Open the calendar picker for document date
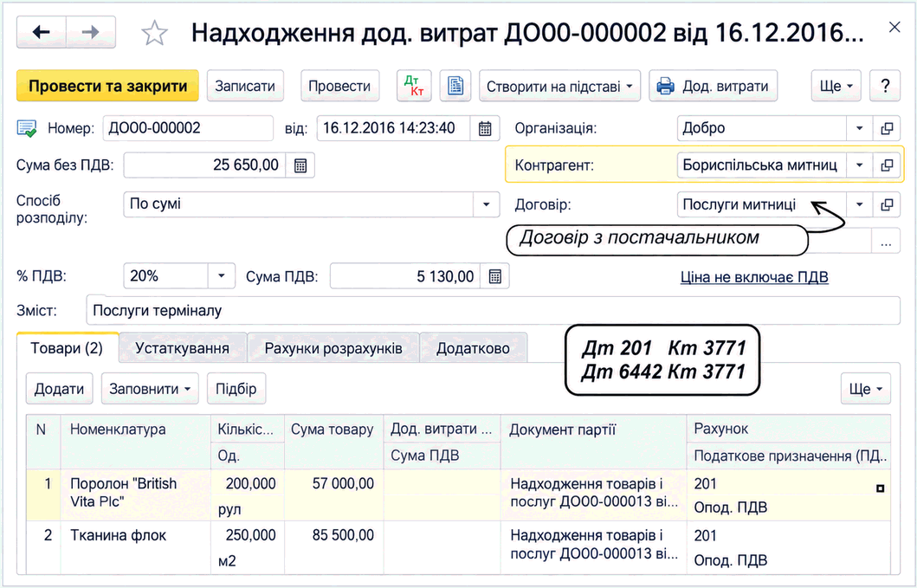The height and width of the screenshot is (588, 917). pos(485,128)
